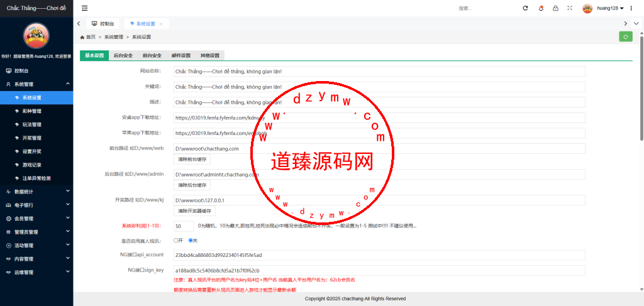Image resolution: width=644 pixels, height=306 pixels.
Task: Switch to the 前台安全 tab
Action: (152, 55)
